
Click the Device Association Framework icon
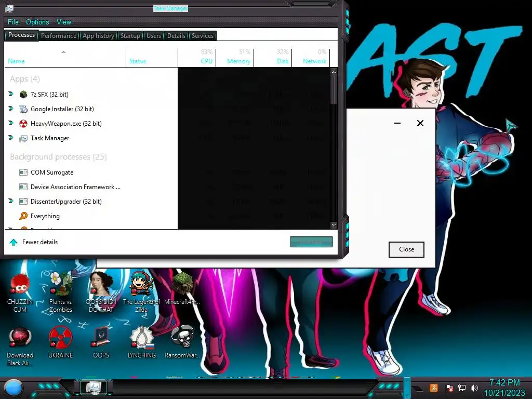pyautogui.click(x=23, y=187)
